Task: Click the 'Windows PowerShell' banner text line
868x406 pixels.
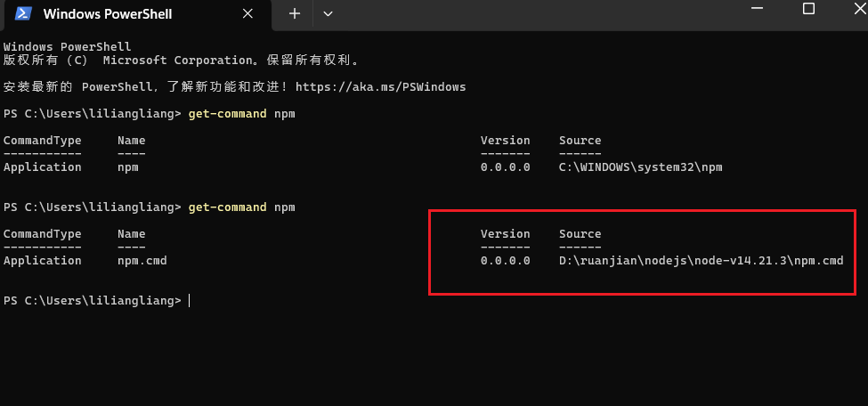Action: (x=67, y=47)
